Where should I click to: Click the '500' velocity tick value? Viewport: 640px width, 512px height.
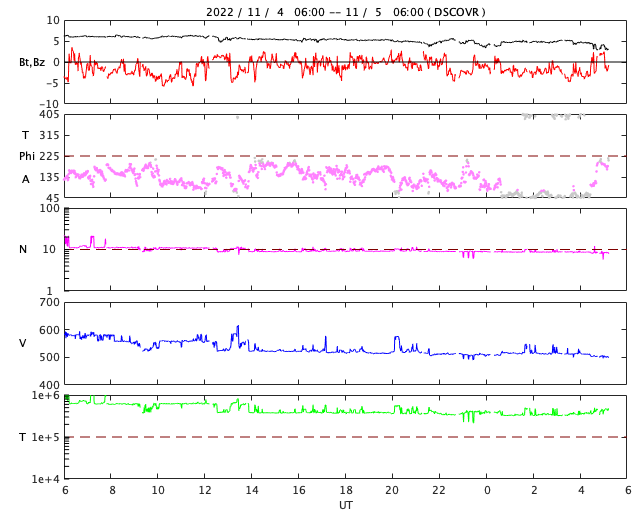(x=49, y=357)
